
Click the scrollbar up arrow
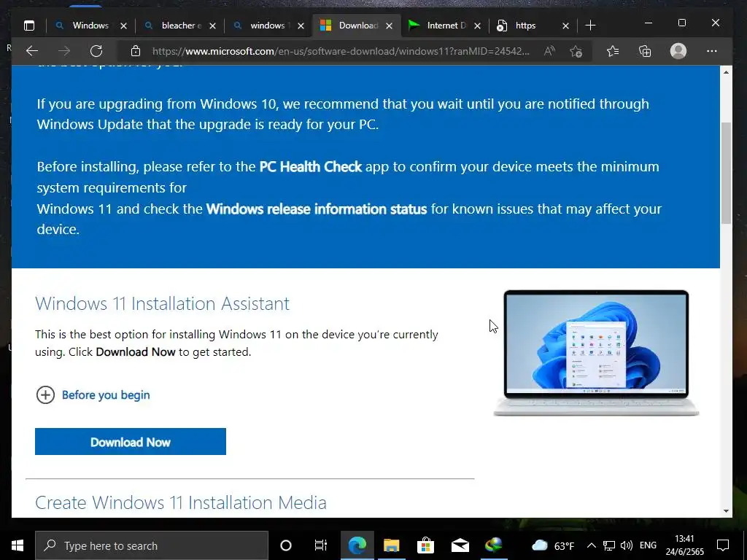(x=726, y=72)
